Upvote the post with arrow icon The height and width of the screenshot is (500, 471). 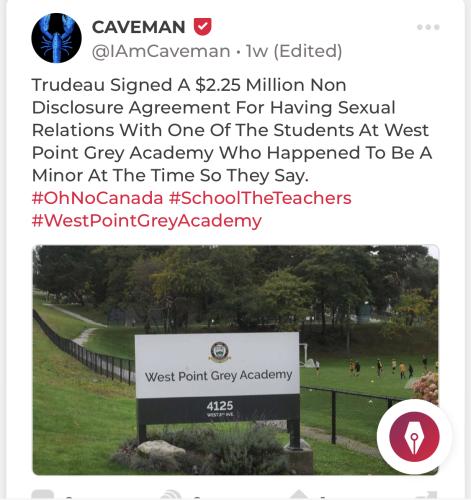[300, 495]
